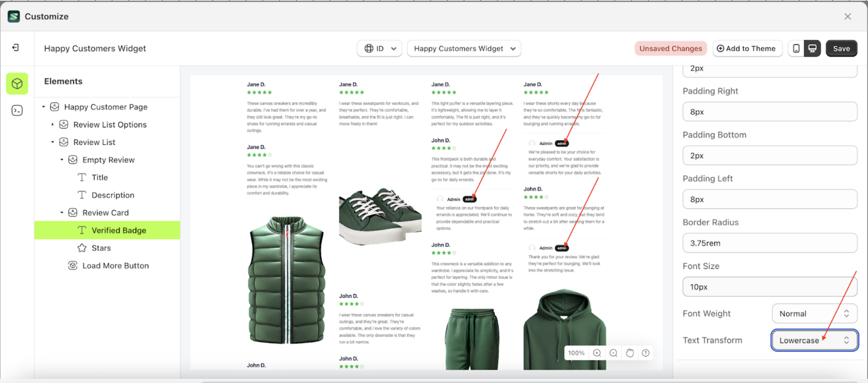Zoom out of the widget preview
The image size is (868, 383).
click(x=613, y=353)
